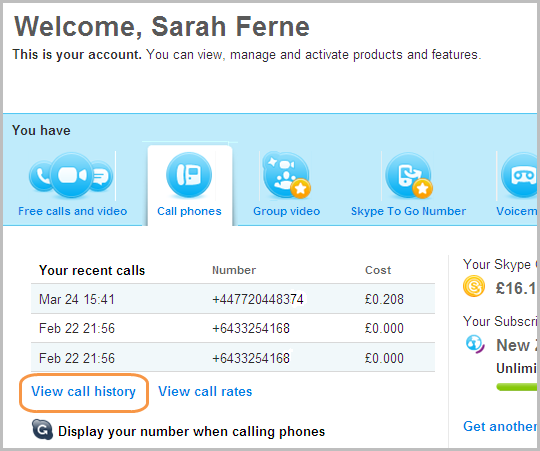The height and width of the screenshot is (451, 540).
Task: Click Display your number when calling phones
Action: click(x=191, y=432)
